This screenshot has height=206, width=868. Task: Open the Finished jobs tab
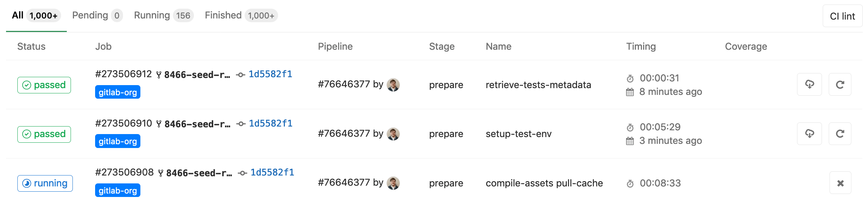241,15
